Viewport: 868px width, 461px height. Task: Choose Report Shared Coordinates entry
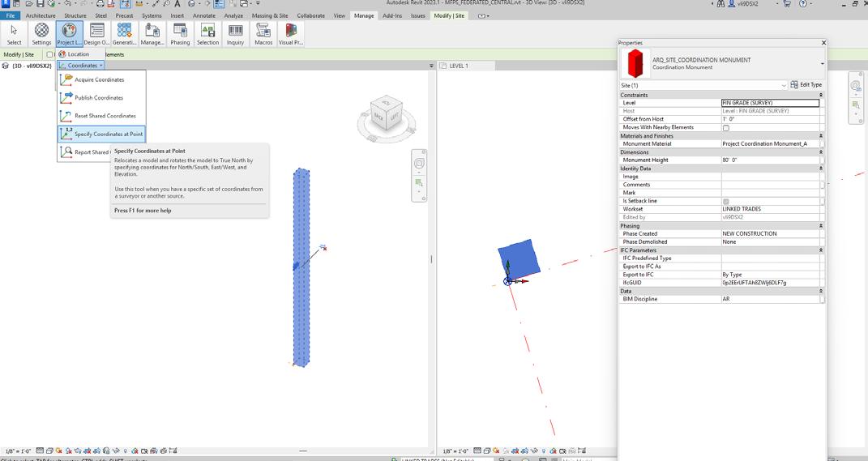85,152
